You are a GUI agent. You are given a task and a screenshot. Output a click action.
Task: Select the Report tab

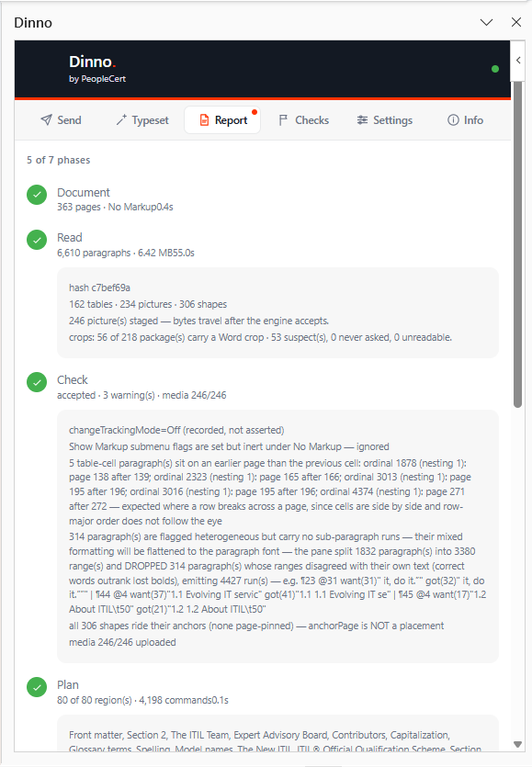(x=222, y=120)
